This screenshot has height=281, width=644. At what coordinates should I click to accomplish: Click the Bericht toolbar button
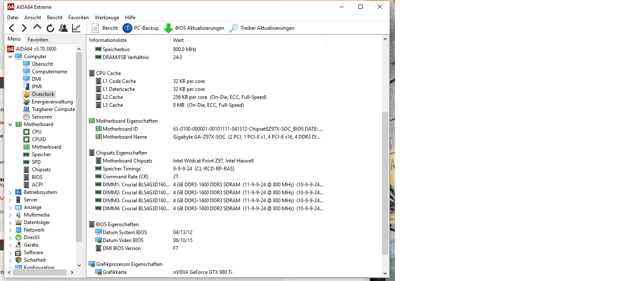click(x=105, y=28)
